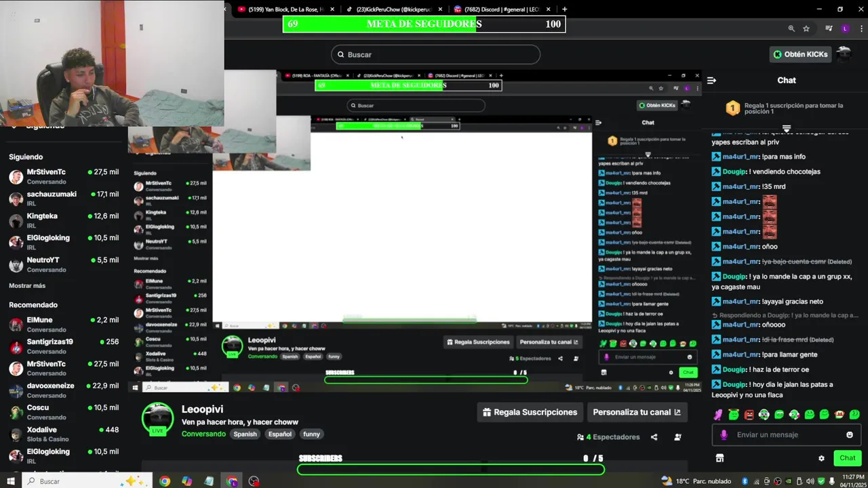Send message with green Chat button

click(x=848, y=458)
